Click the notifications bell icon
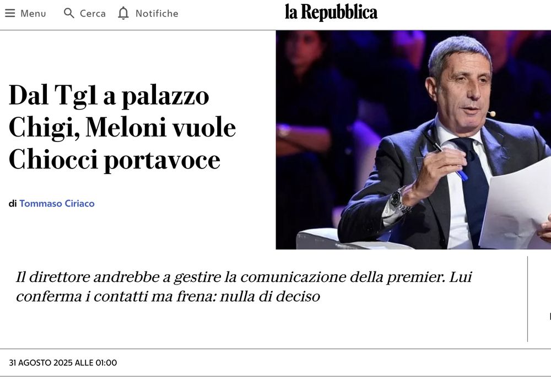Screen dimensions: 551x392 coord(123,13)
